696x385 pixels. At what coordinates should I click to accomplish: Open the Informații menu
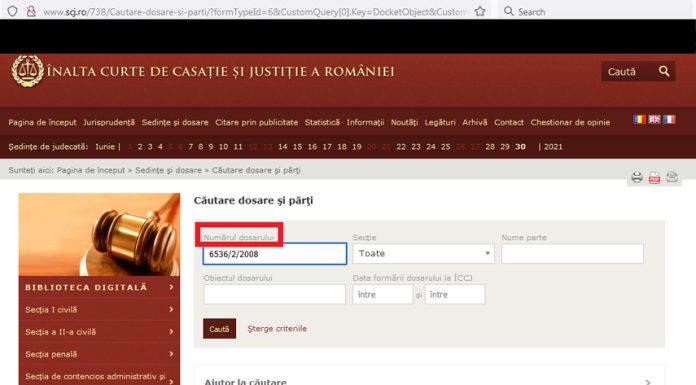coord(365,122)
